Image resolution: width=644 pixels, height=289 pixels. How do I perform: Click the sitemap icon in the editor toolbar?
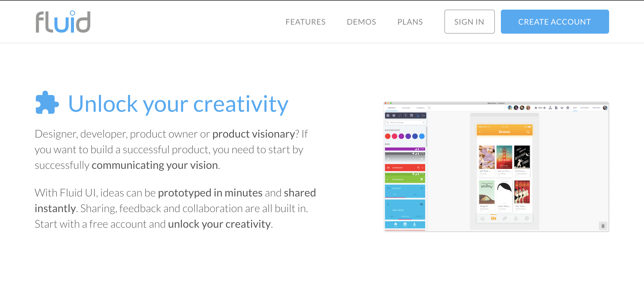[550, 108]
